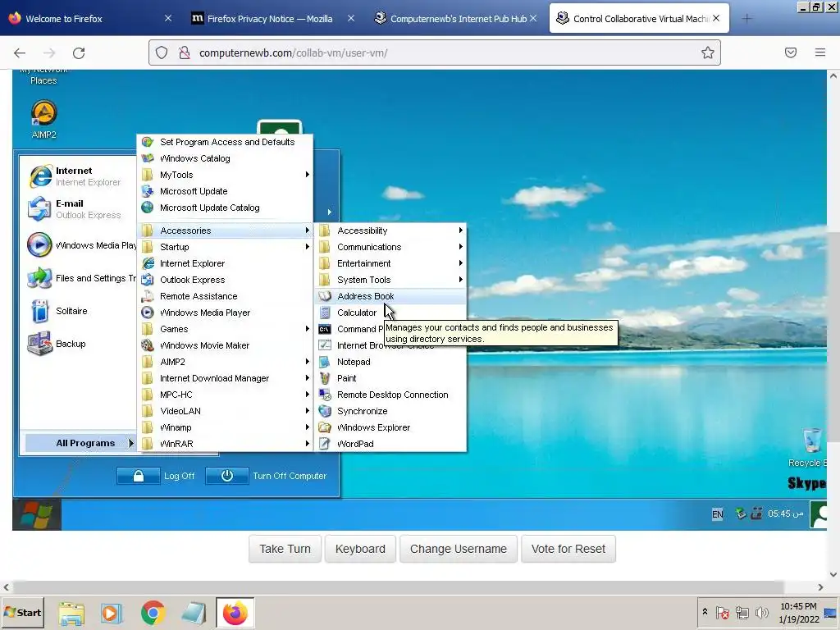Click the host volume speaker tray icon
The height and width of the screenshot is (630, 840).
tap(761, 612)
